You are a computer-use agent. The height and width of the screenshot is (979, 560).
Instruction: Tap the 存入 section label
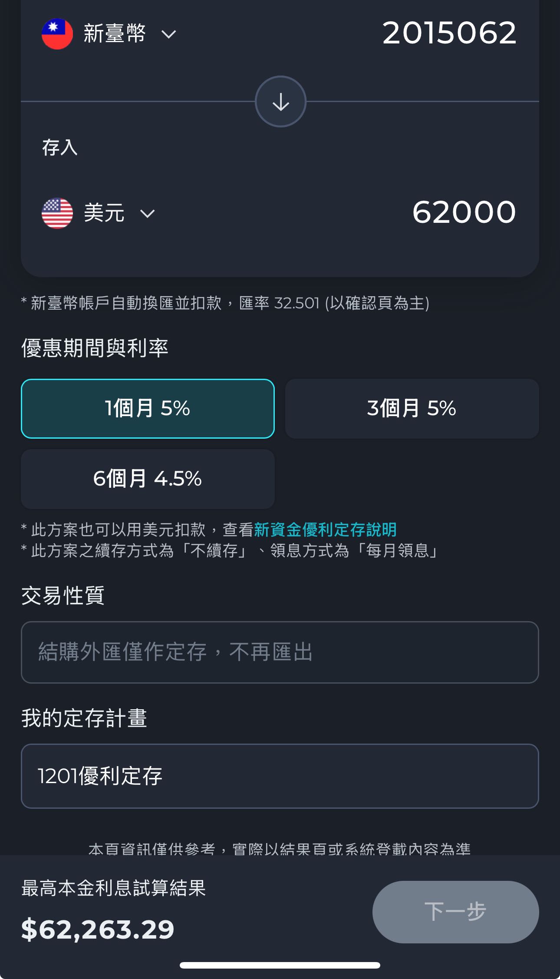tap(59, 149)
